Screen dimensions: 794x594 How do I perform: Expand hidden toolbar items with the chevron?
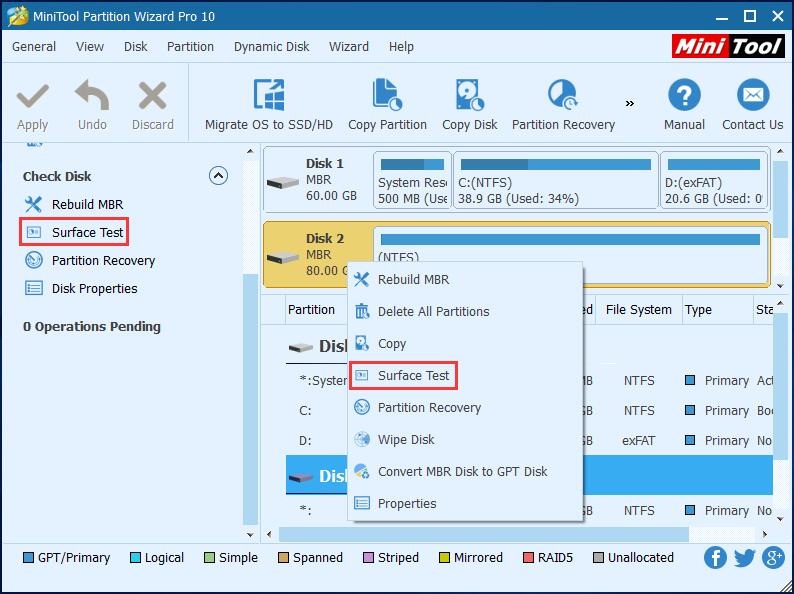629,103
